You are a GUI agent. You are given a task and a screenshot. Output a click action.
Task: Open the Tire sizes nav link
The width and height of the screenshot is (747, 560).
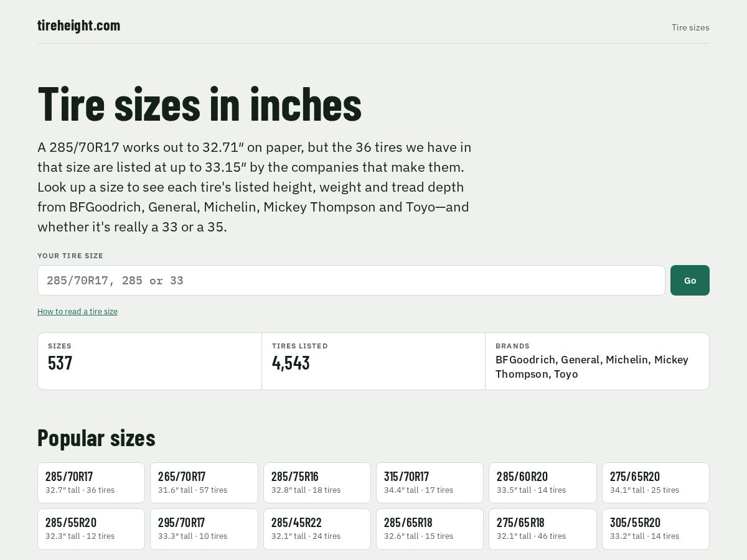[690, 27]
